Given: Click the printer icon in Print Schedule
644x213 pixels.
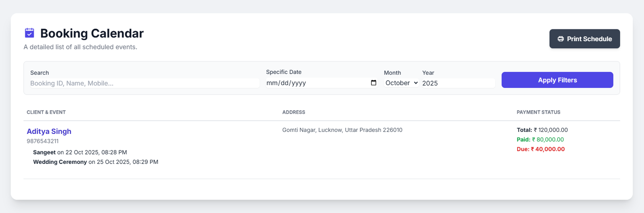Looking at the screenshot, I should 560,39.
